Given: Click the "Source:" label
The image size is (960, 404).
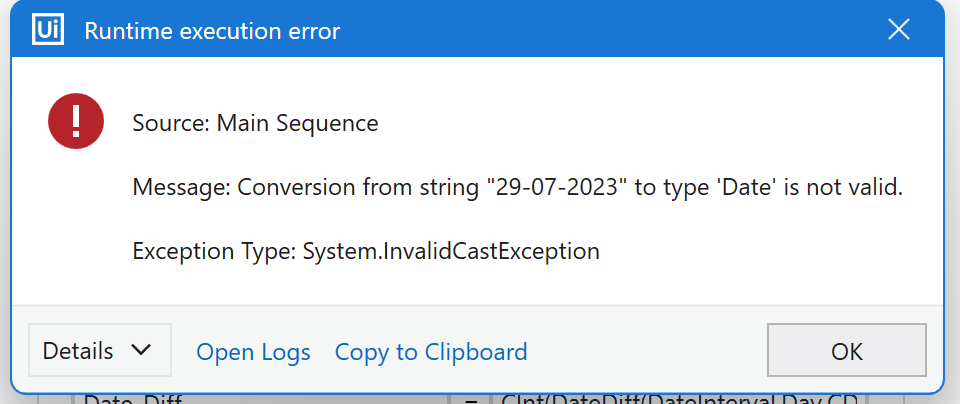Looking at the screenshot, I should (171, 124).
